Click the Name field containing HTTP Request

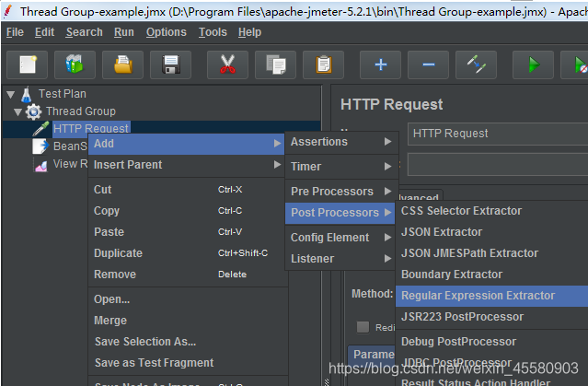pos(498,134)
